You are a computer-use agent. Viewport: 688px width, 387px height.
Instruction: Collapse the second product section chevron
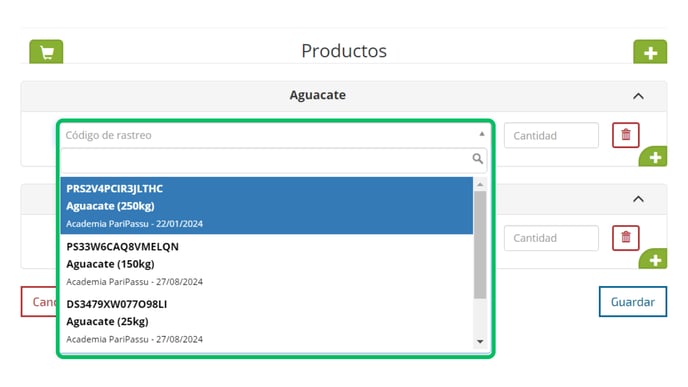[x=638, y=199]
